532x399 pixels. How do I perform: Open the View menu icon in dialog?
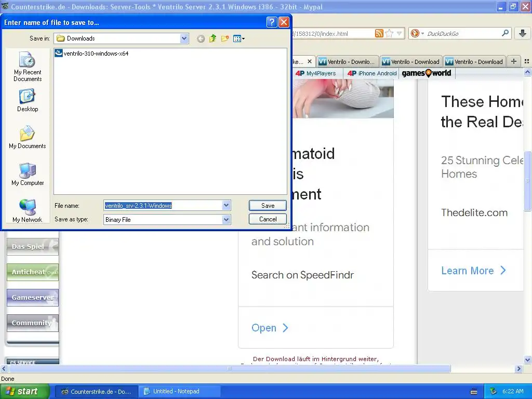point(239,38)
